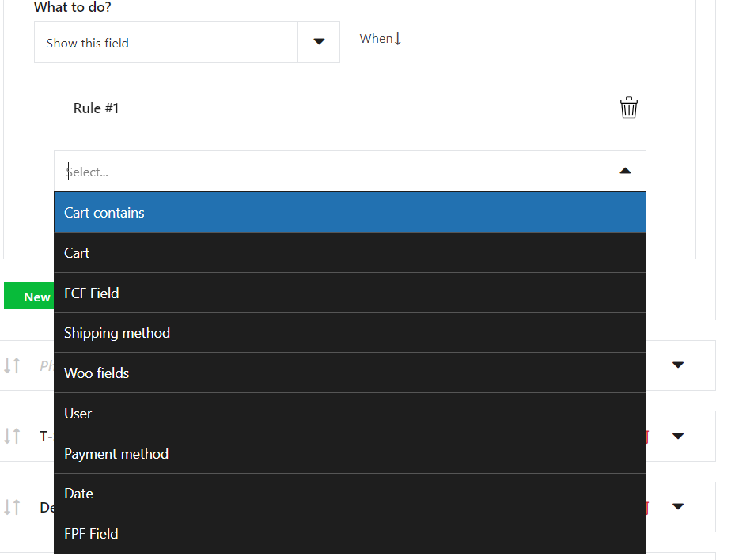
Task: Choose 'Cart contains' from the list
Action: point(350,212)
